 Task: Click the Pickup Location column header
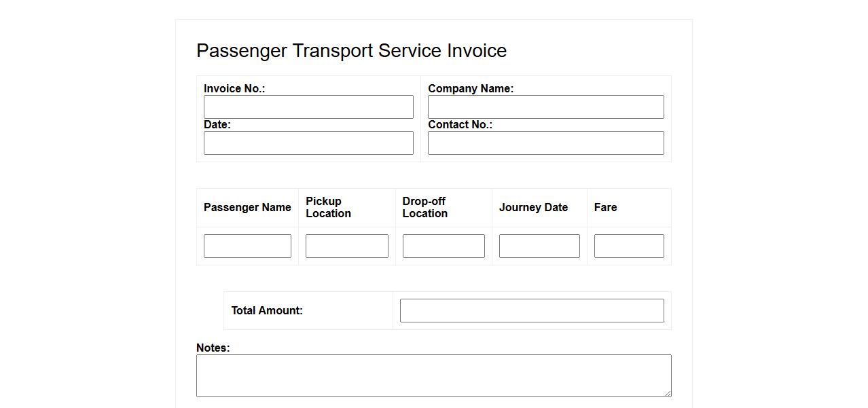pos(328,208)
